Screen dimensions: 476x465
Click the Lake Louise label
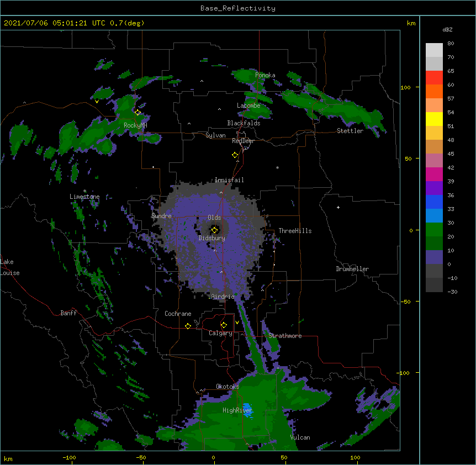10,267
